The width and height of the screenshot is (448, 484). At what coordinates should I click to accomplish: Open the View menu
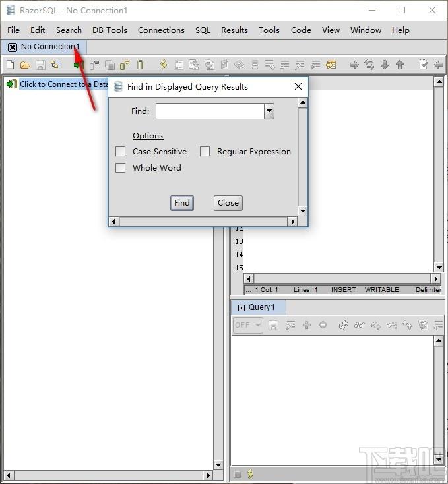click(x=331, y=30)
